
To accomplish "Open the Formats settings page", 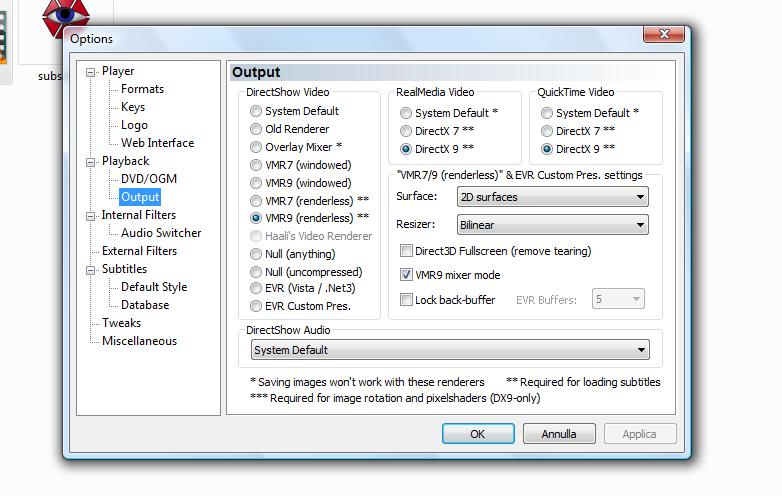I will (142, 89).
